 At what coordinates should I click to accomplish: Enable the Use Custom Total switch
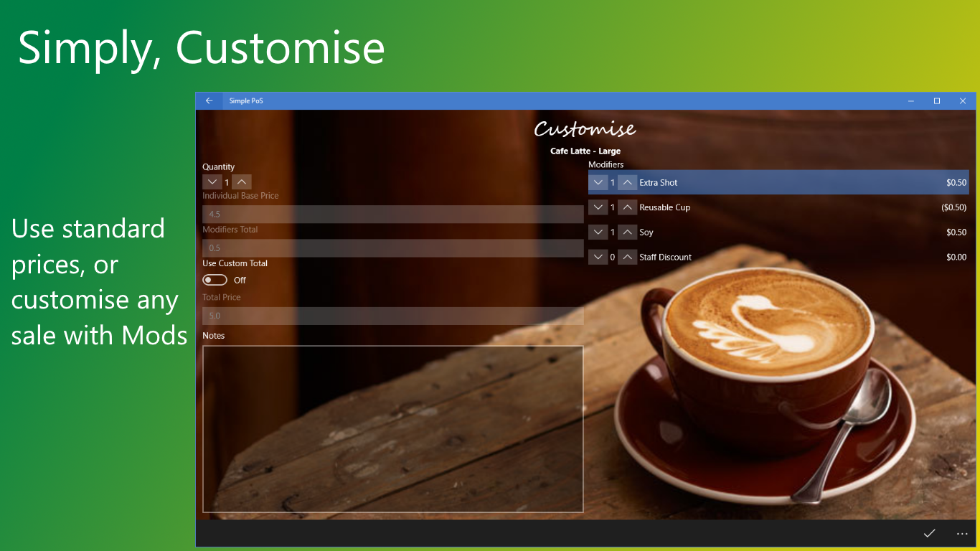tap(215, 279)
